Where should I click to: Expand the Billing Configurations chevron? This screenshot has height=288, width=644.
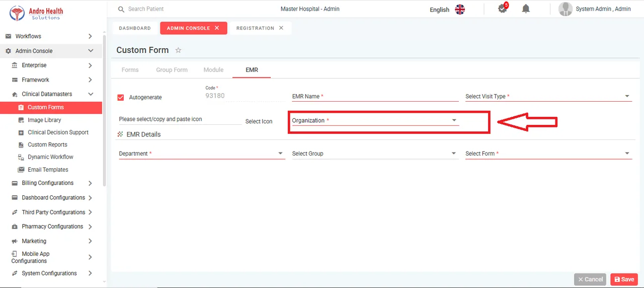(x=90, y=183)
